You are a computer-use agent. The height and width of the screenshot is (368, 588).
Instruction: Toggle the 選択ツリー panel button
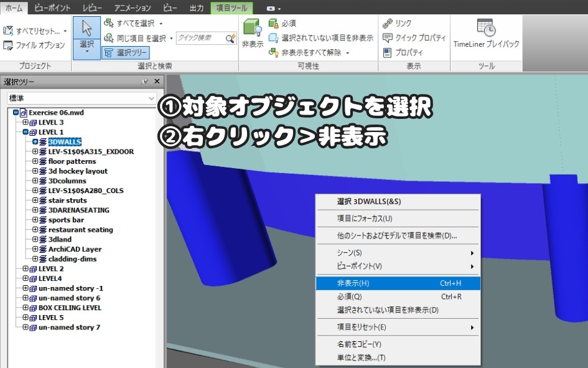[x=125, y=53]
